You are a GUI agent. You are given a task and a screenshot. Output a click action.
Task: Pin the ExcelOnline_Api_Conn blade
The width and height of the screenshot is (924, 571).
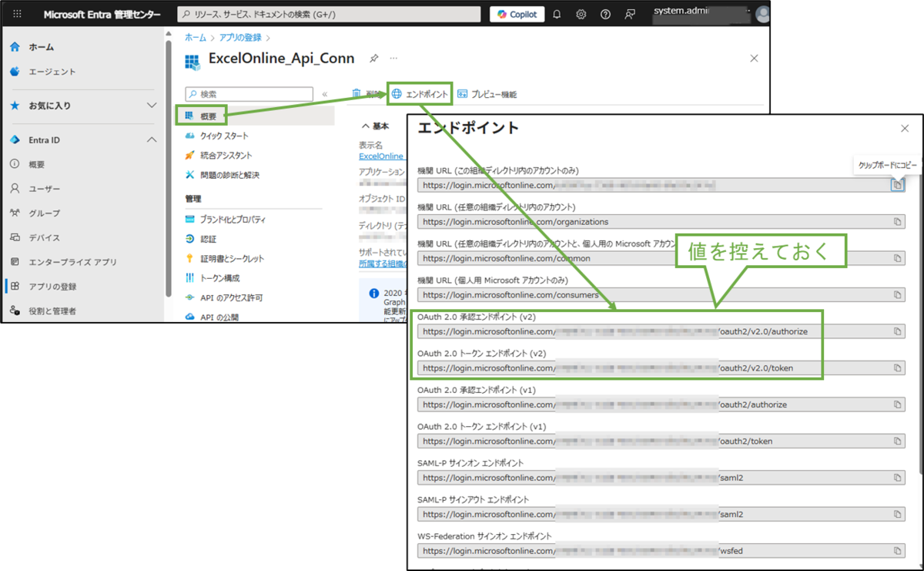click(x=373, y=59)
